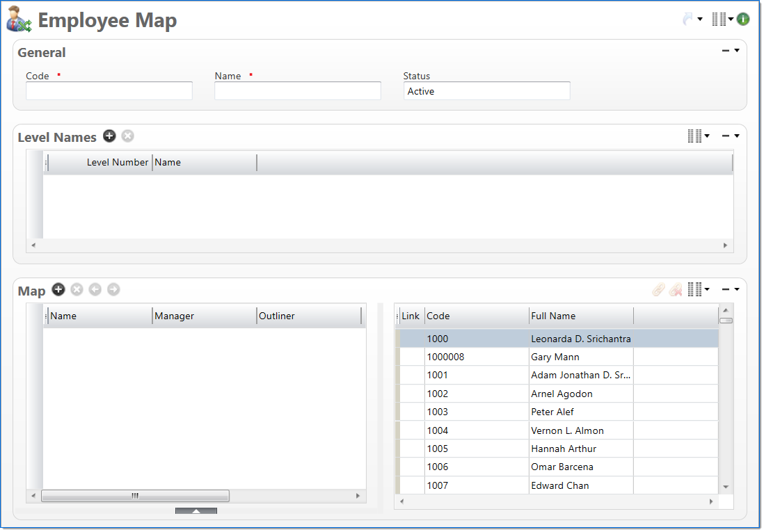Click the unlink employee chain icon
The width and height of the screenshot is (764, 532).
[x=676, y=290]
